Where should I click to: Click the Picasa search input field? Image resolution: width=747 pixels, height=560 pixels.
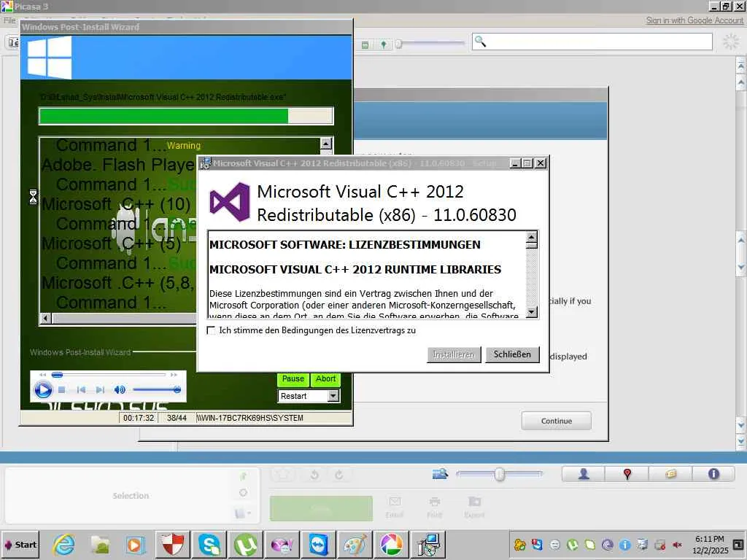pos(592,42)
